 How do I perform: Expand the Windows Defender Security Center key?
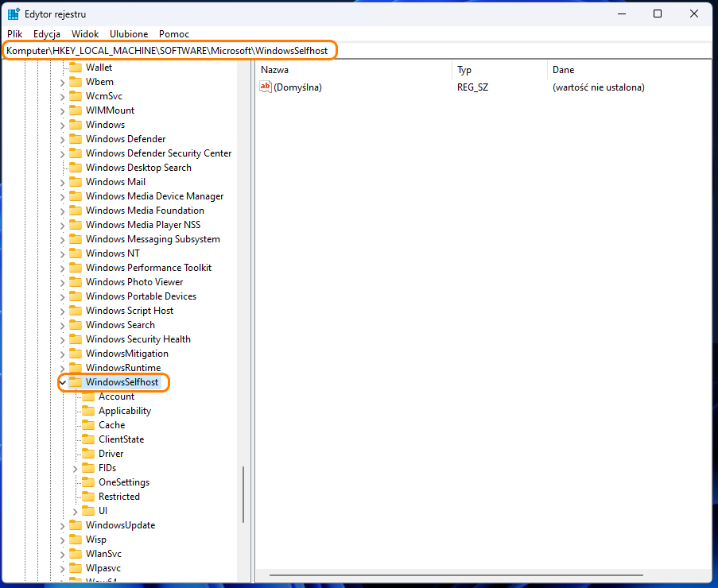(62, 153)
